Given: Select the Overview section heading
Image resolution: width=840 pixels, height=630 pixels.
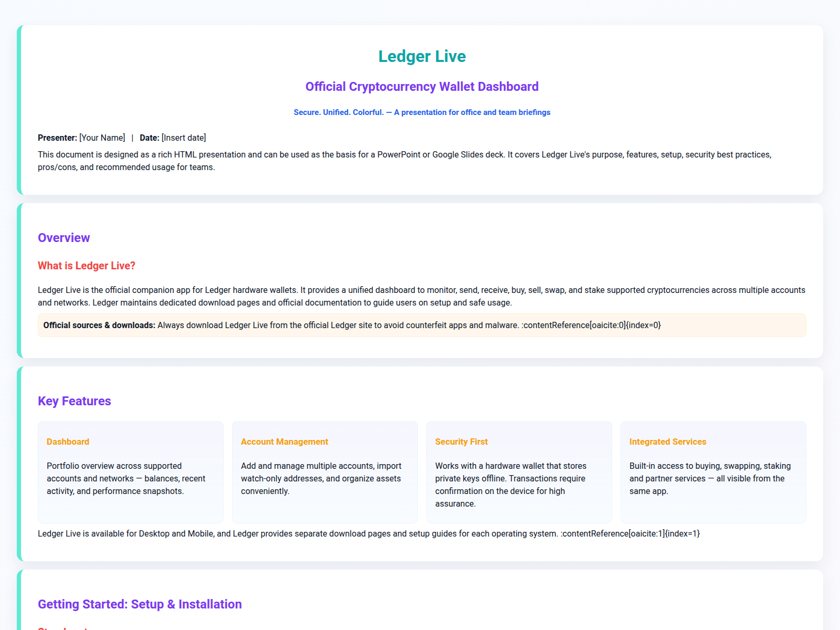Looking at the screenshot, I should click(64, 237).
